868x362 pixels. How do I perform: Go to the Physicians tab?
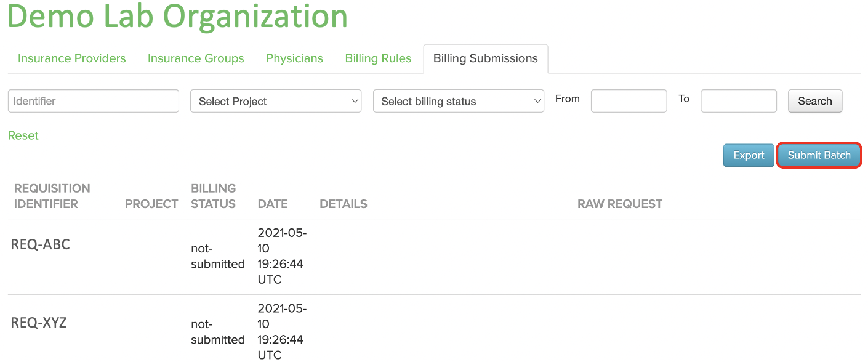point(294,58)
